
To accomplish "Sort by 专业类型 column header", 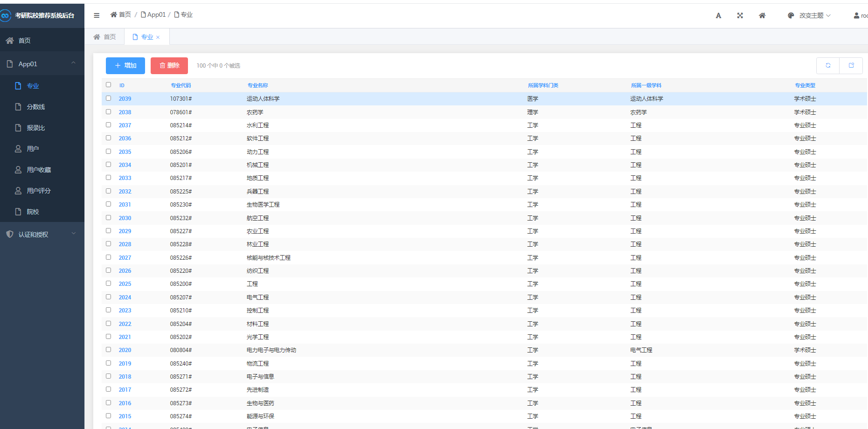I will (805, 85).
